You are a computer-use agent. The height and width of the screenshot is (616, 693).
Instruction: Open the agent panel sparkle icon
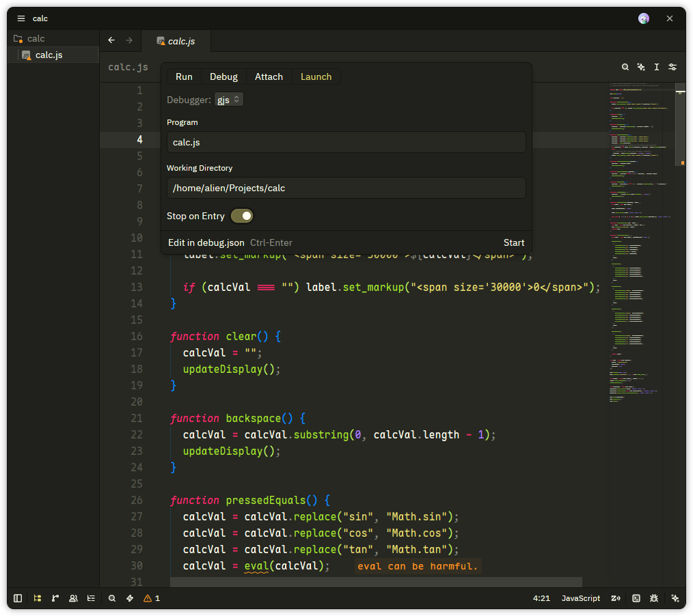675,598
